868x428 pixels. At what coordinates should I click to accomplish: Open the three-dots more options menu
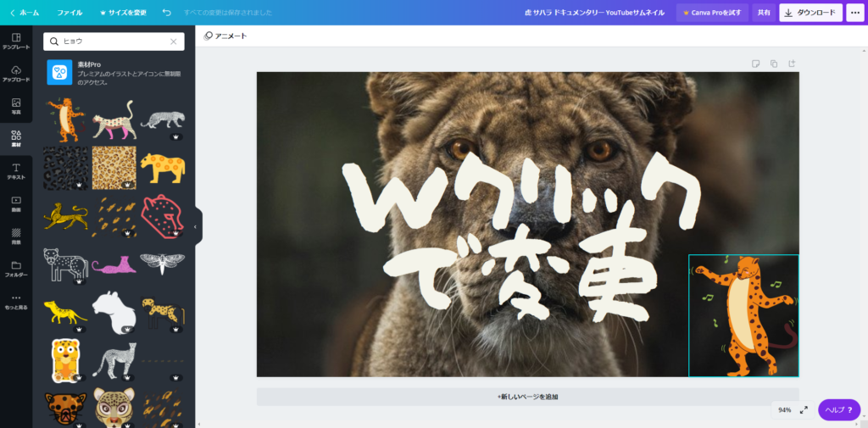point(854,13)
